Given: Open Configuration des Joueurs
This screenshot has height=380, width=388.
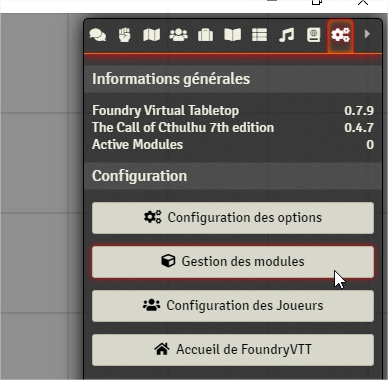Looking at the screenshot, I should [233, 306].
